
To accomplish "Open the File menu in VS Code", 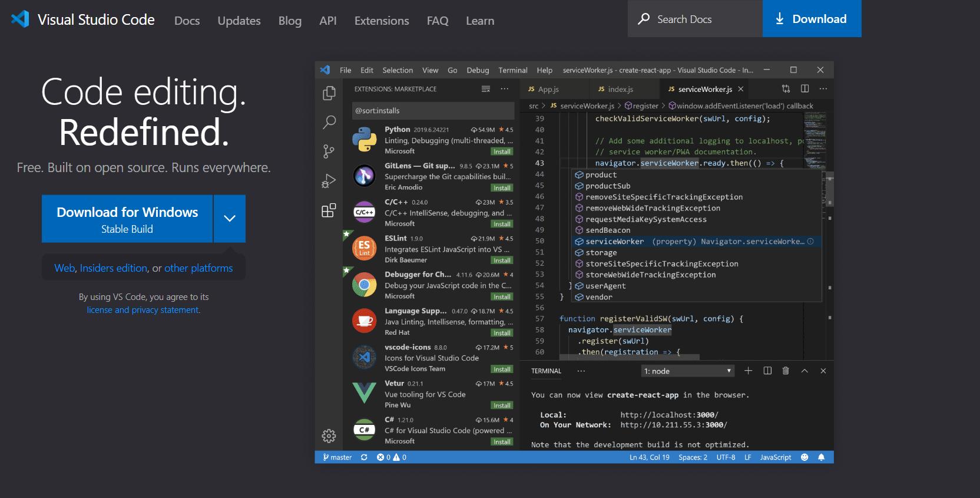I will [x=345, y=70].
